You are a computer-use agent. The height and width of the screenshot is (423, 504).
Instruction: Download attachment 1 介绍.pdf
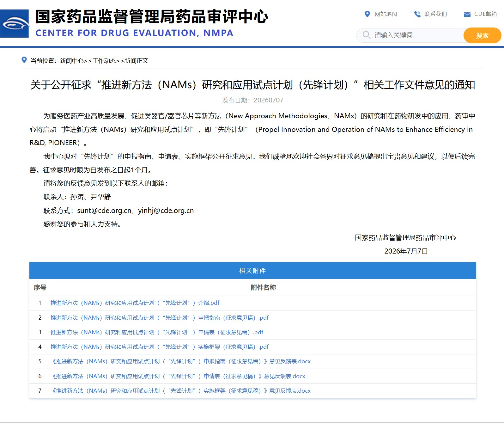[135, 303]
